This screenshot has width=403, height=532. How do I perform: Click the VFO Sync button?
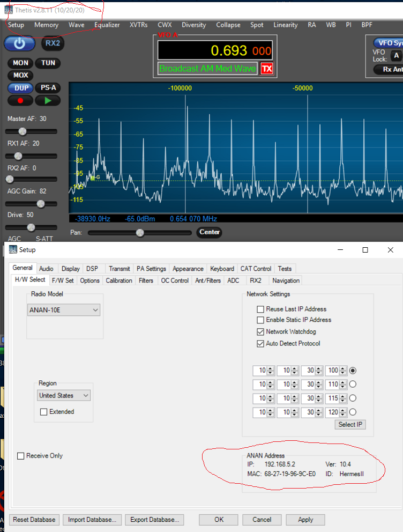click(x=389, y=43)
